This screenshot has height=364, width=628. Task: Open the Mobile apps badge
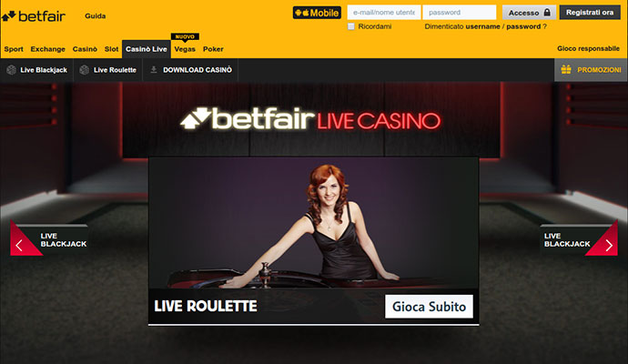[x=317, y=13]
